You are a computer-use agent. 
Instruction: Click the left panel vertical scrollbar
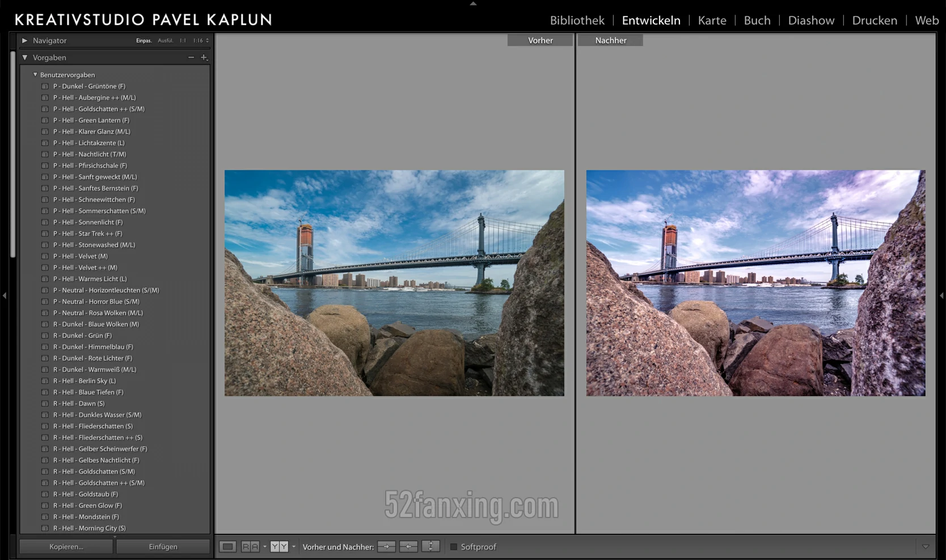point(13,156)
